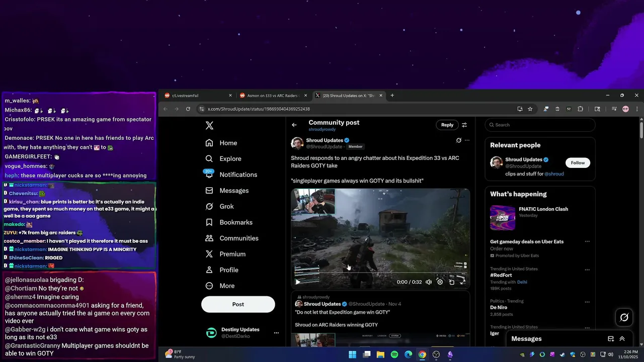This screenshot has width=644, height=362.
Task: Click the browser address bar URL
Action: click(259, 109)
